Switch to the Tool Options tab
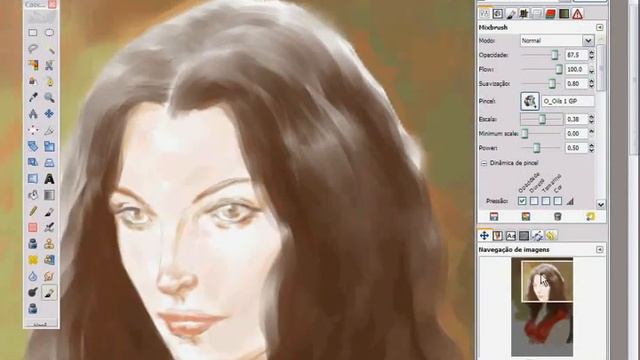 484,13
